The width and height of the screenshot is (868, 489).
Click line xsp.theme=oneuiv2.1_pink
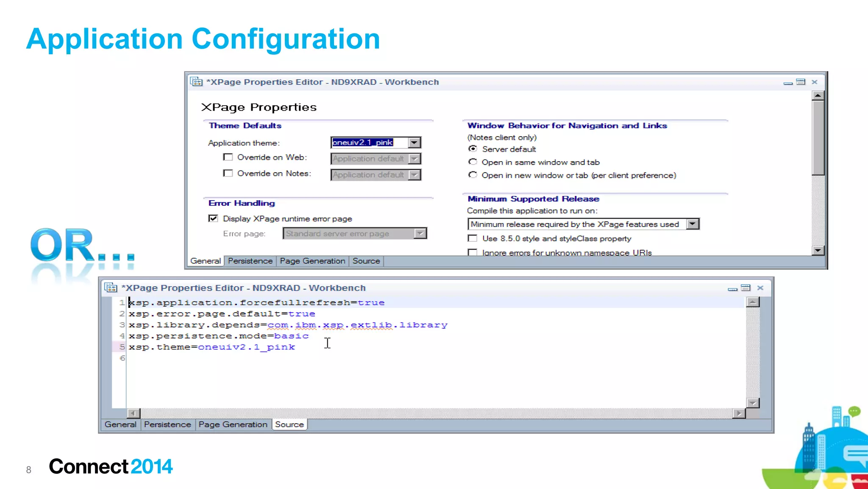click(x=211, y=347)
